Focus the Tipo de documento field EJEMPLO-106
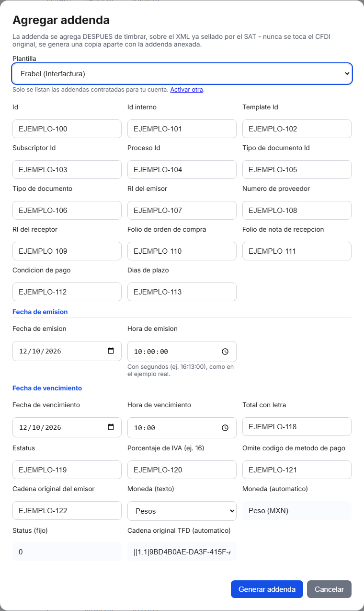 pos(67,211)
